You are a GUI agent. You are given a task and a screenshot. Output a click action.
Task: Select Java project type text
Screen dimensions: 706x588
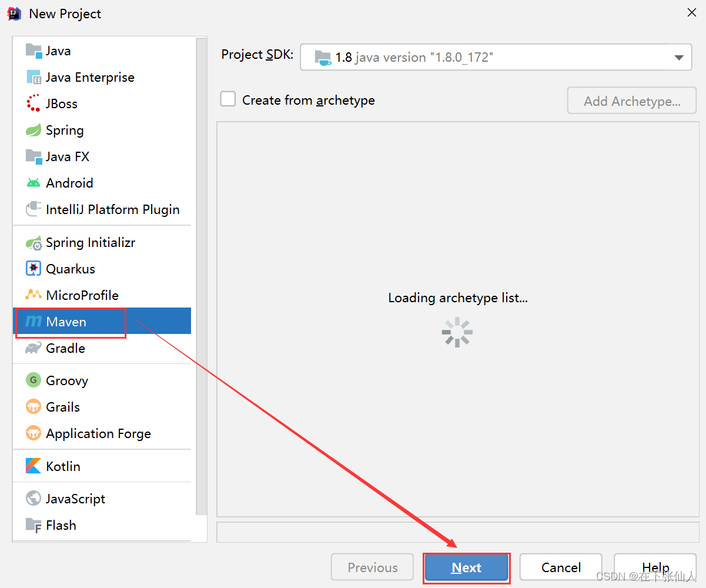[58, 51]
